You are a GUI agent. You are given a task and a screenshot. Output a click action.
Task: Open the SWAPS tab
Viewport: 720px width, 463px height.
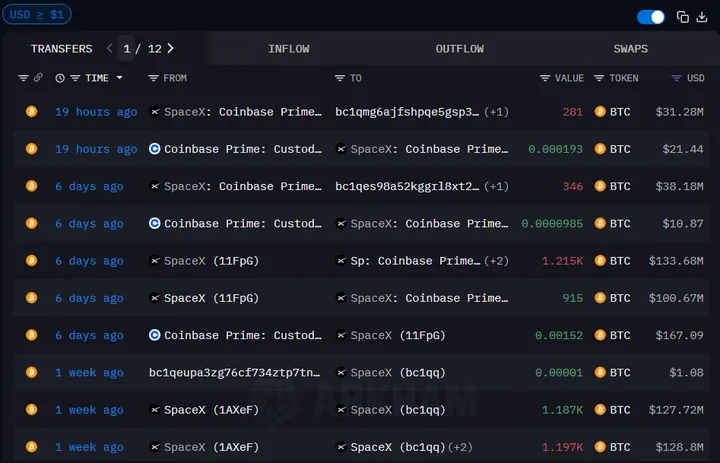tap(630, 49)
